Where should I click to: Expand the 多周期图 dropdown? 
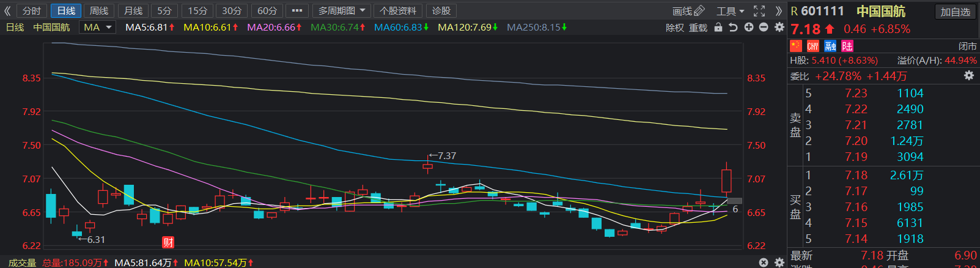click(x=341, y=11)
